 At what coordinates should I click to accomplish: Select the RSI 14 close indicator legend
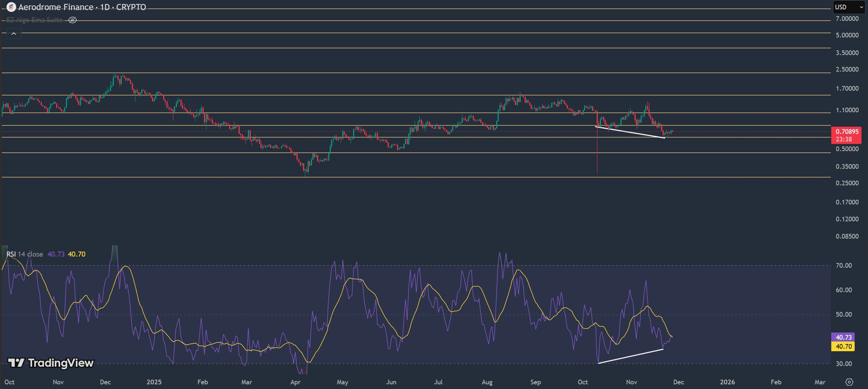tap(25, 254)
